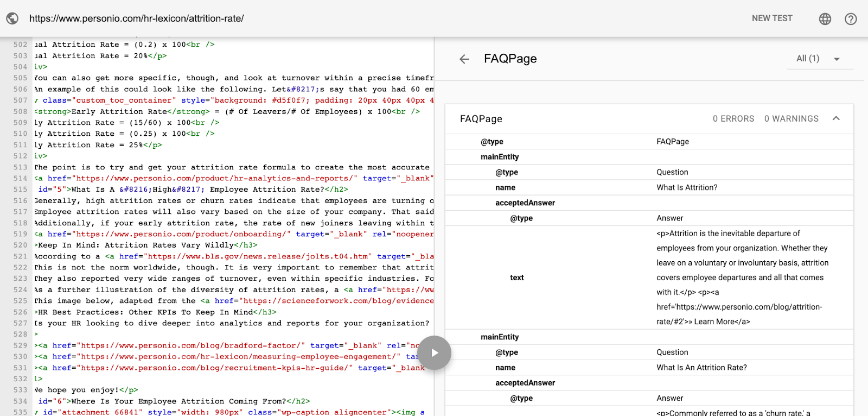Run the test with the play button
The width and height of the screenshot is (868, 416).
pyautogui.click(x=435, y=353)
